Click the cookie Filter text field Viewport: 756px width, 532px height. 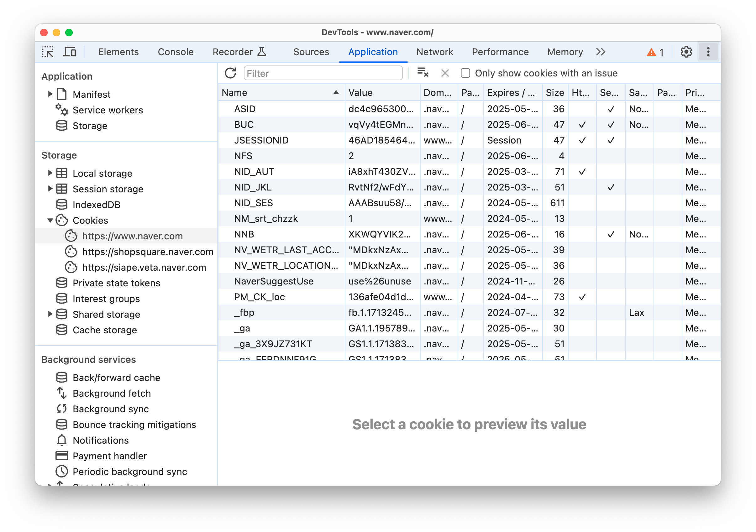point(323,73)
